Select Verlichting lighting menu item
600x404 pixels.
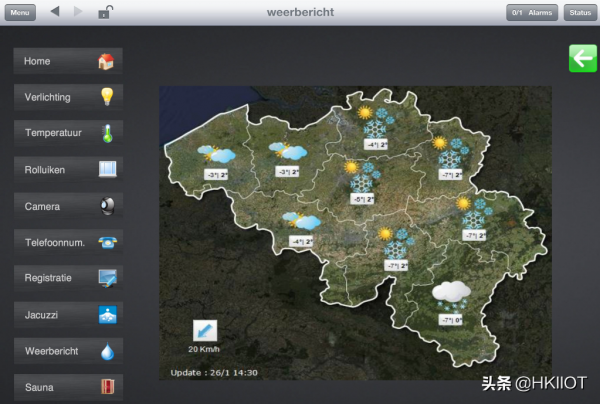pos(68,97)
